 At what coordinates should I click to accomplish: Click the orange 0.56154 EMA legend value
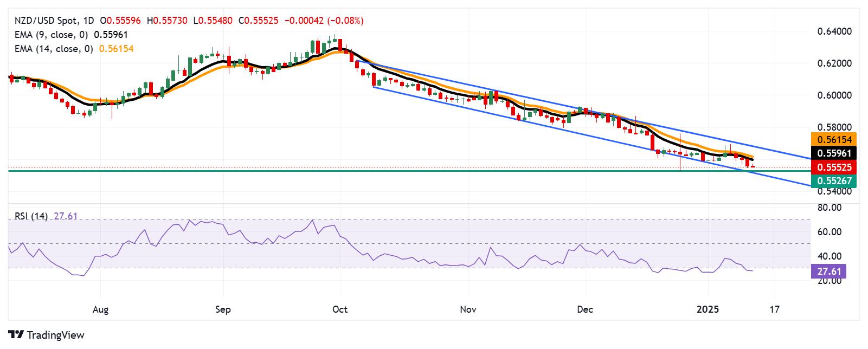tap(117, 49)
